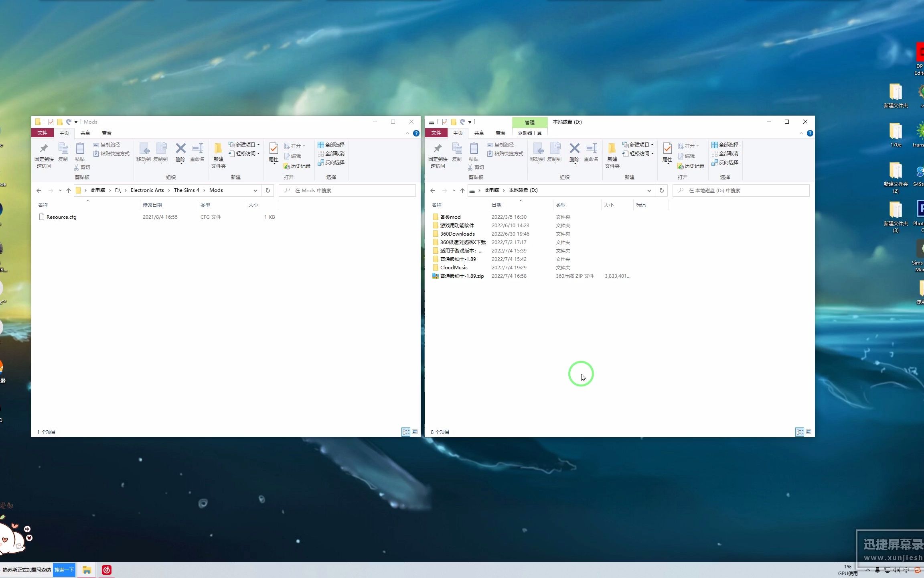Open help icon in Mods window

click(416, 133)
